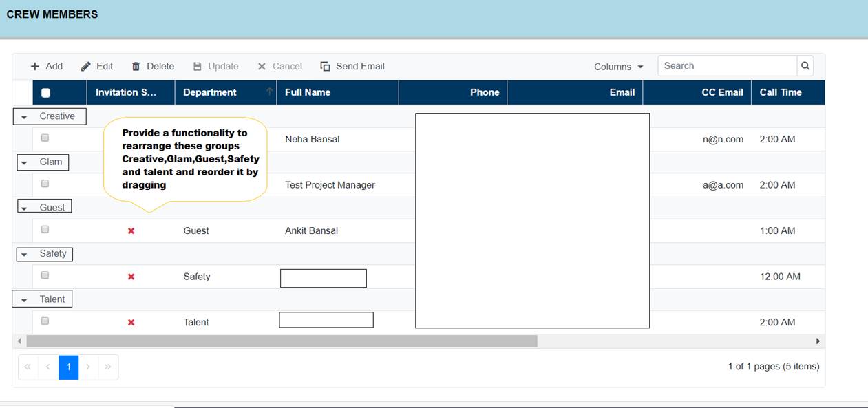The image size is (868, 408).
Task: Click the Edit pencil button
Action: [97, 67]
